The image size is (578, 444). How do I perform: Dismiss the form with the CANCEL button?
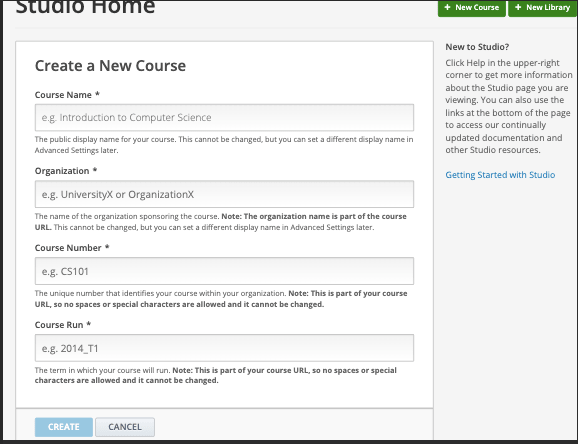125,427
